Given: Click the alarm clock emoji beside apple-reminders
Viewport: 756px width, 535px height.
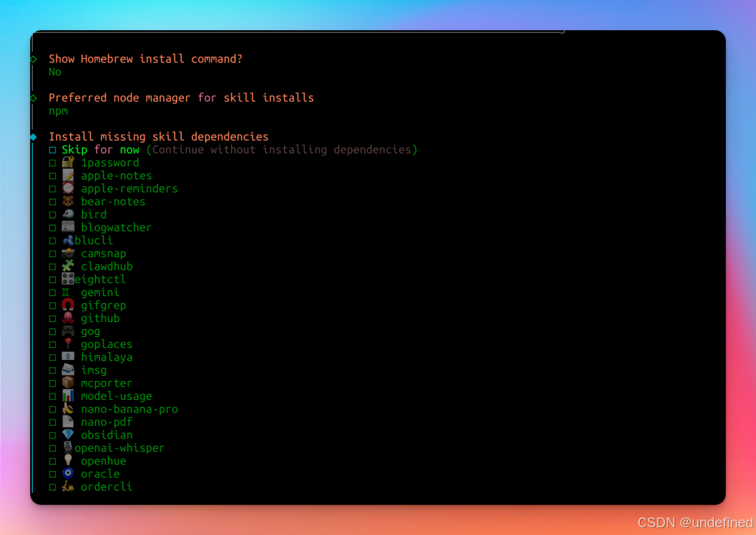Looking at the screenshot, I should tap(68, 188).
